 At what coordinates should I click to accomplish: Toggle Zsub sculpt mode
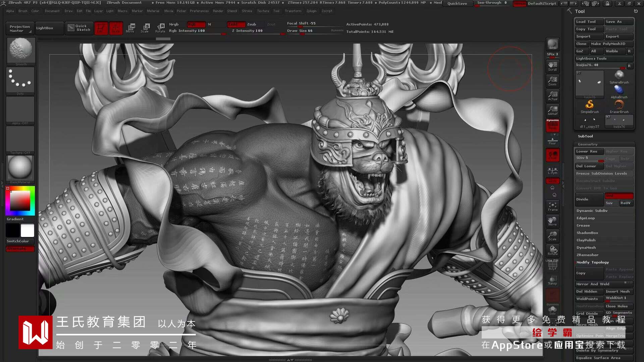tap(252, 24)
